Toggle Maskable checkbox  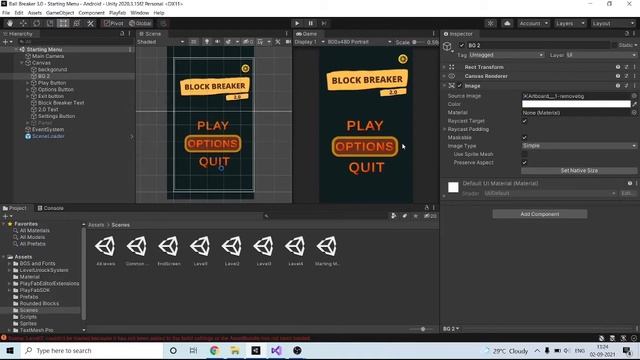524,138
